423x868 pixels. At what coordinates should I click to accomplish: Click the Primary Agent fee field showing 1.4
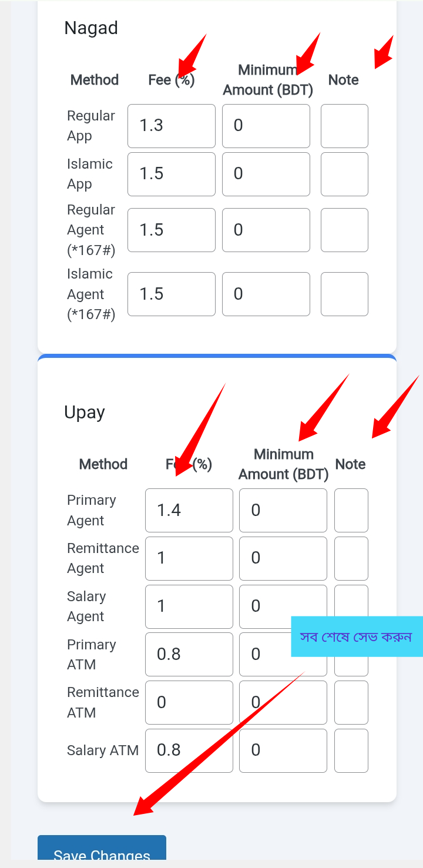pos(189,510)
